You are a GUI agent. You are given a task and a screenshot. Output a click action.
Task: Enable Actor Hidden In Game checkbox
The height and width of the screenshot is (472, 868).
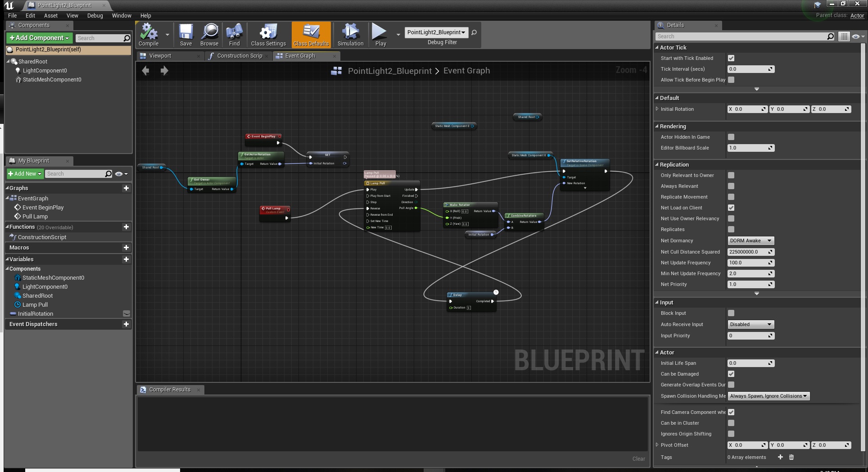pos(731,137)
